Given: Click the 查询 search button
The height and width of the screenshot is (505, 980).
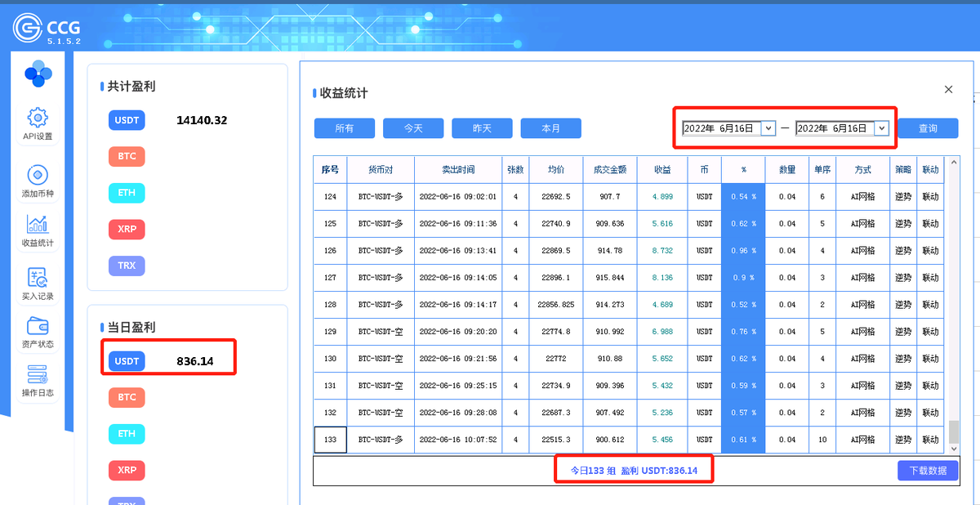Looking at the screenshot, I should (928, 128).
